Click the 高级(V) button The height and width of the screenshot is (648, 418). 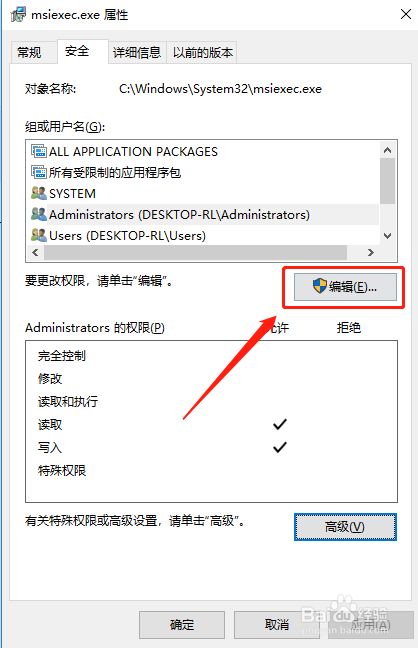point(345,527)
